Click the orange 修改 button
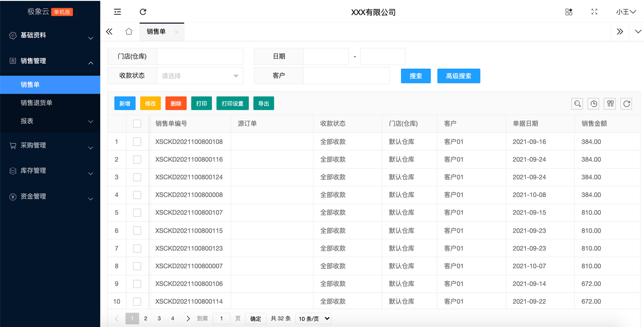 150,103
